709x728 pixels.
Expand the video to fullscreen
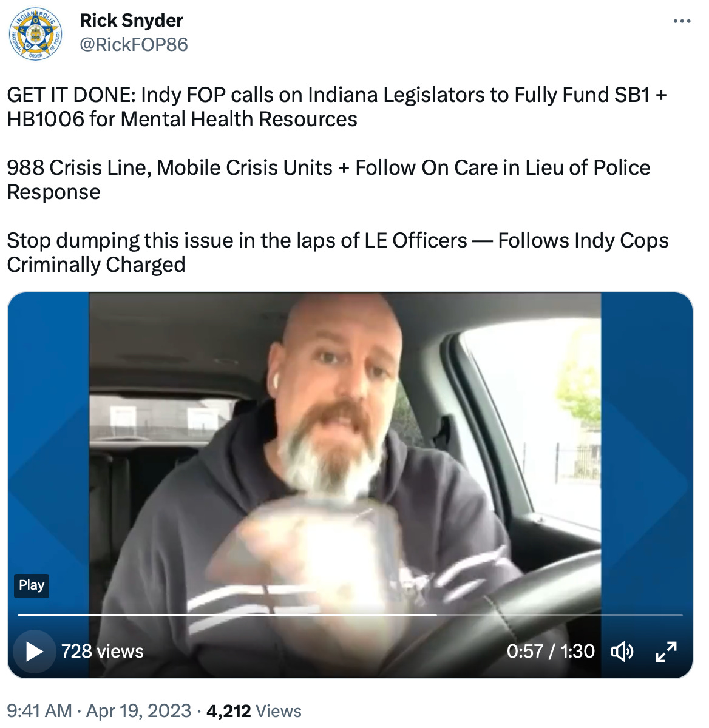coord(666,652)
